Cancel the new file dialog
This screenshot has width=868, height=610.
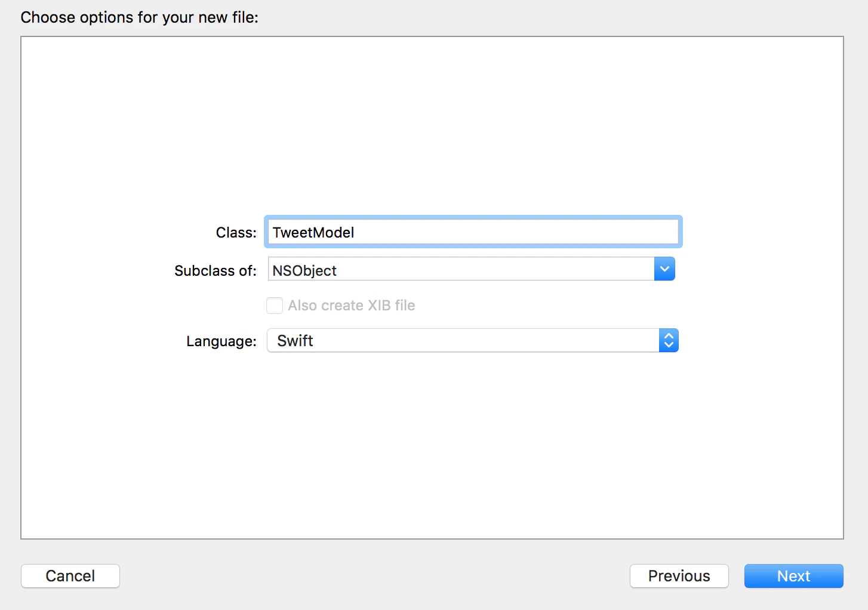[70, 576]
